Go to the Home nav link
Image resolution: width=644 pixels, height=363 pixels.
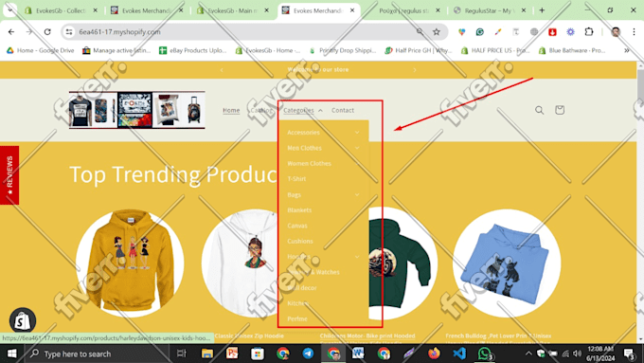point(231,110)
